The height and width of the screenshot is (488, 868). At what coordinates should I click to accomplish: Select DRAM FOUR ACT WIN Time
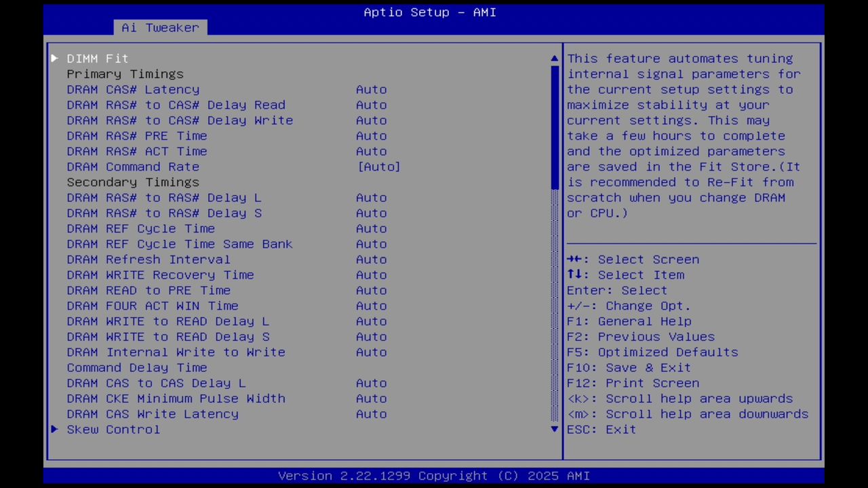coord(203,306)
